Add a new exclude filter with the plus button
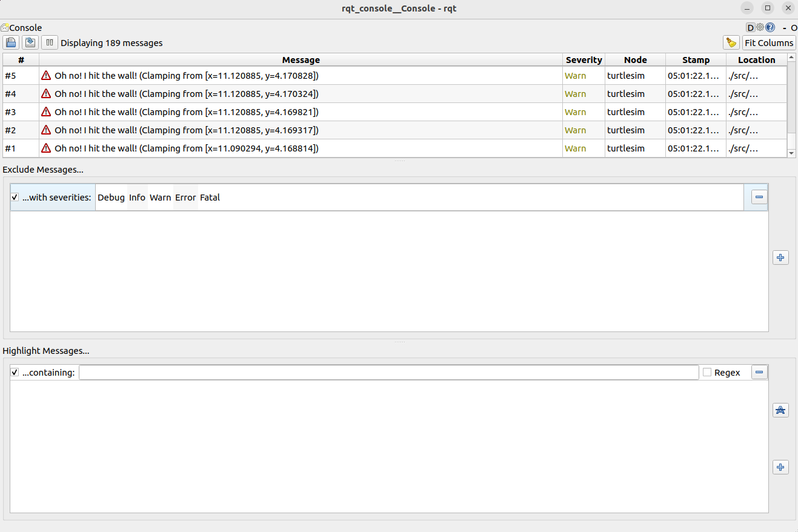This screenshot has height=532, width=798. (x=780, y=258)
